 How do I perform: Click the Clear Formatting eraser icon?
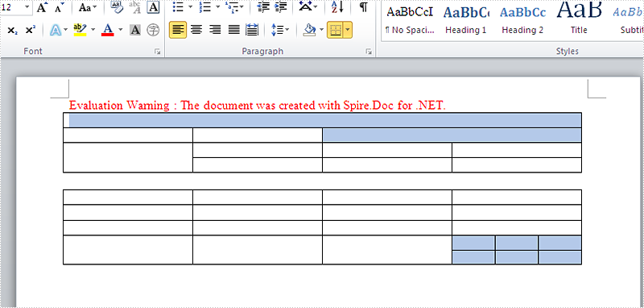(x=118, y=7)
